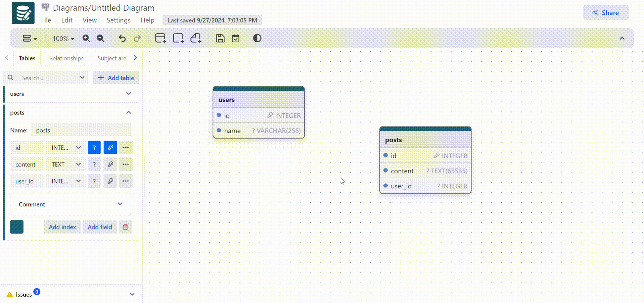This screenshot has width=644, height=303.
Task: Add a subject area from toolbar
Action: click(x=178, y=38)
